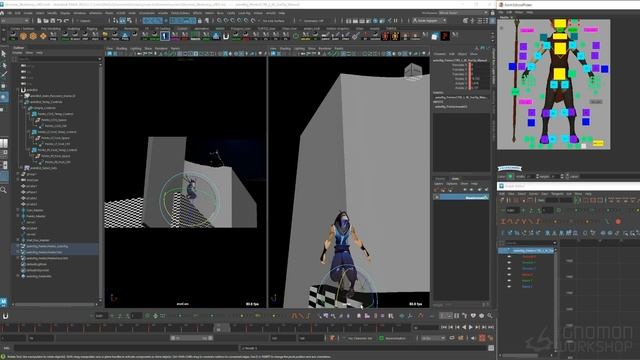
Task: Click the Save Scene icon in status line
Action: click(52, 20)
